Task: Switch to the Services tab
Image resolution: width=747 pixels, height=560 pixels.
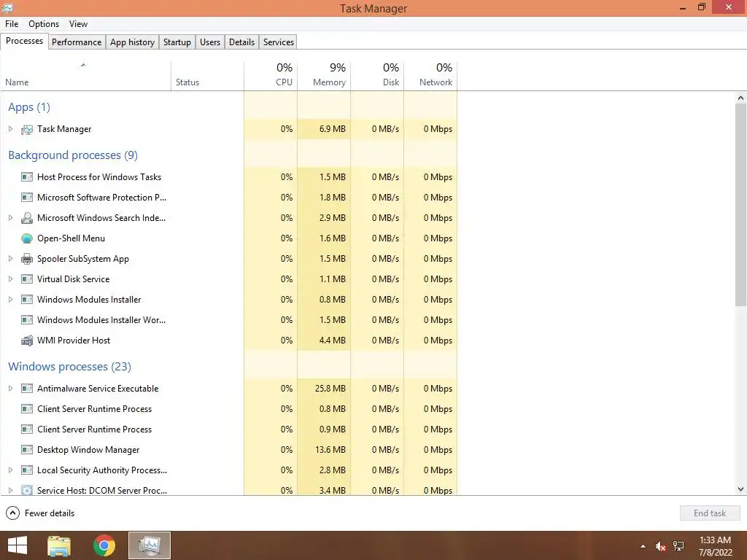Action: coord(278,42)
